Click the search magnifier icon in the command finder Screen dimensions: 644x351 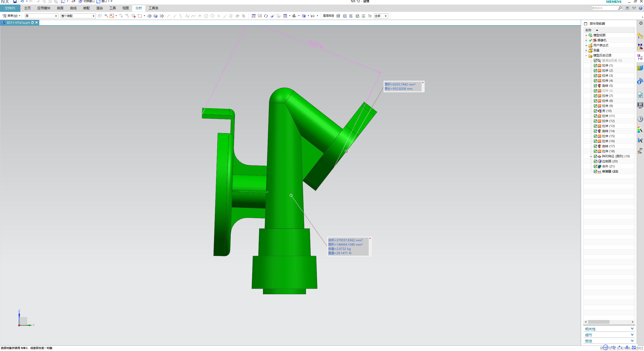coord(620,8)
